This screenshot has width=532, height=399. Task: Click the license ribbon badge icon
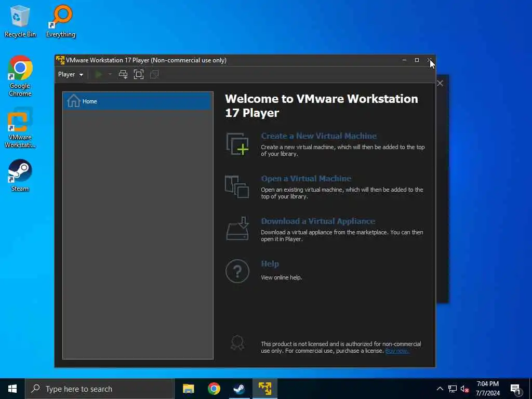click(237, 343)
